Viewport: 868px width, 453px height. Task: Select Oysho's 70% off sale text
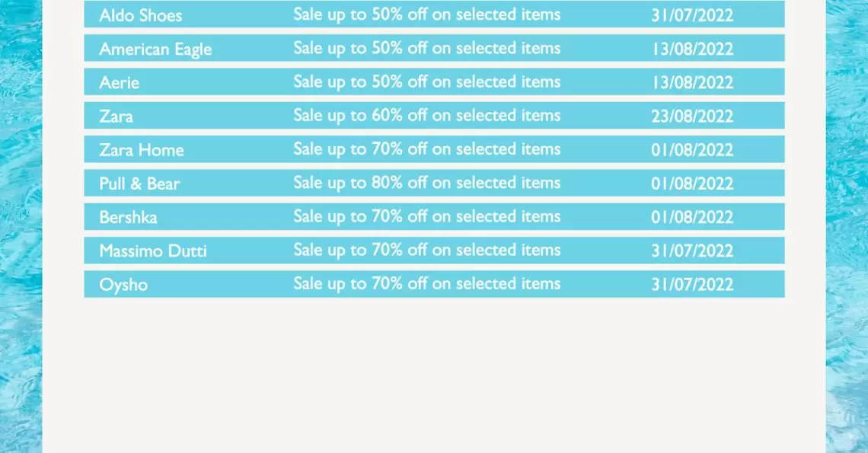[427, 283]
